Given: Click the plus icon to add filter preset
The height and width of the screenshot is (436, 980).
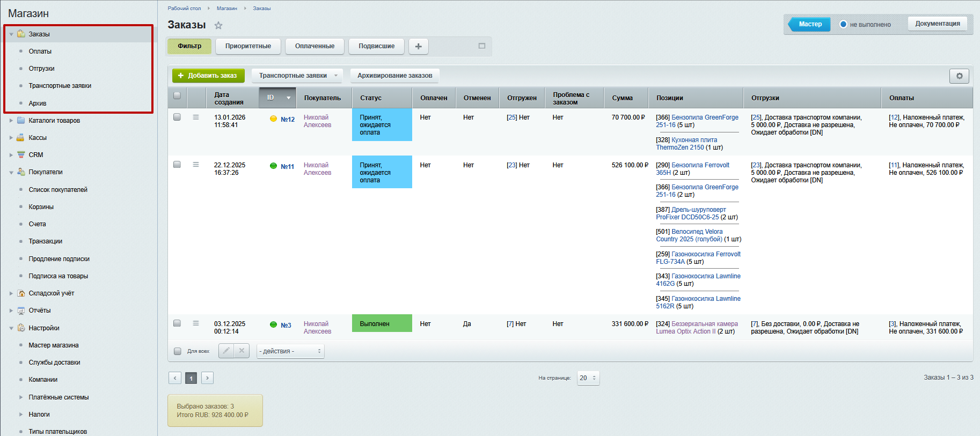Looking at the screenshot, I should pyautogui.click(x=418, y=47).
